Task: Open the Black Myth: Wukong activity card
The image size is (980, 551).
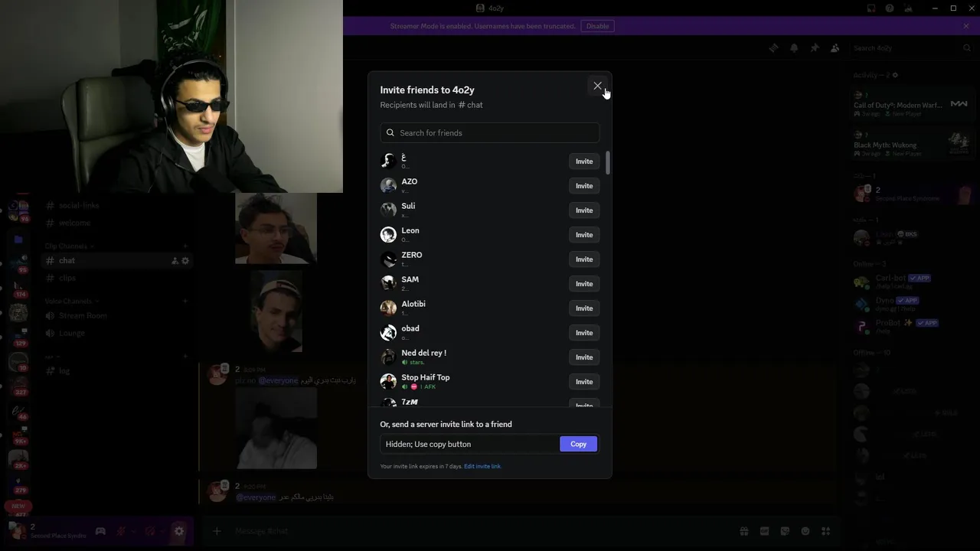Action: pos(912,143)
